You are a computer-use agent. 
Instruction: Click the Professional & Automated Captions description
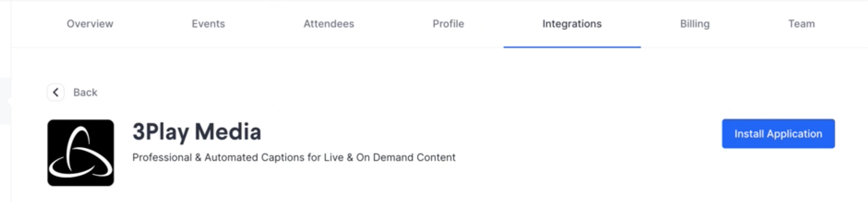tap(294, 157)
